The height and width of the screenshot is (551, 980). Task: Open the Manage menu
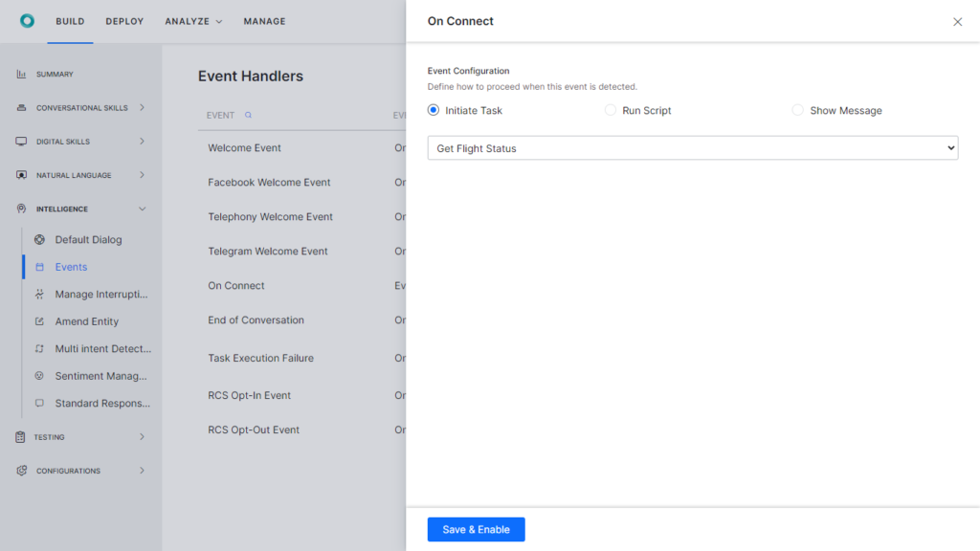coord(264,21)
